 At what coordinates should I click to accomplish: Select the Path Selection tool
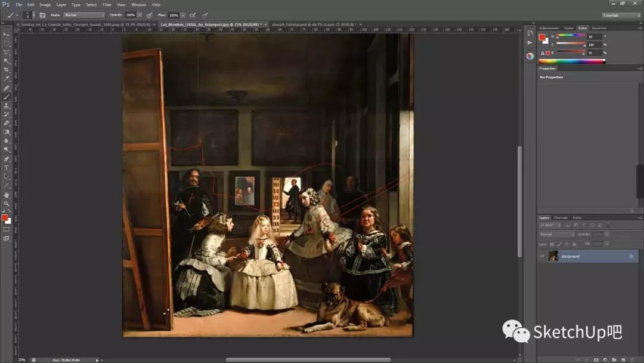[6, 177]
